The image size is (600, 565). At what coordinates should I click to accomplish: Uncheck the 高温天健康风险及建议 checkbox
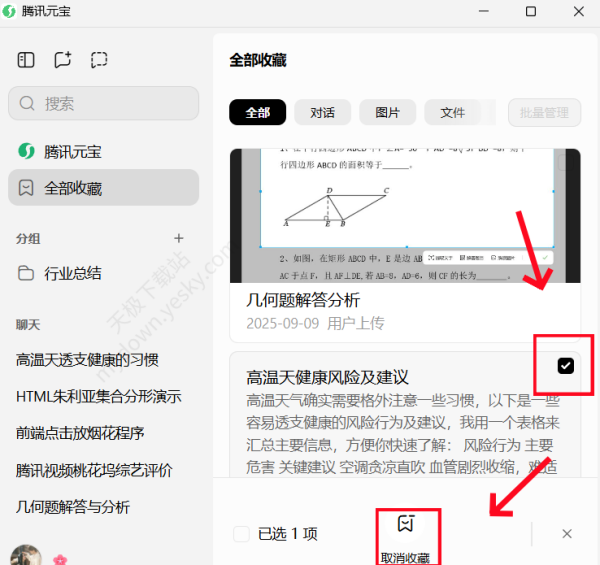pos(566,366)
